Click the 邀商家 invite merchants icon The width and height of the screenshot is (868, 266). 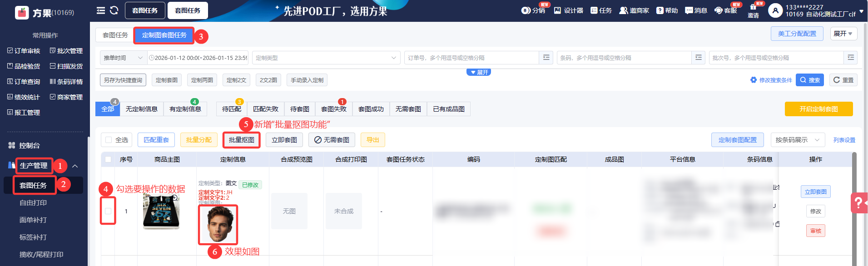click(634, 10)
